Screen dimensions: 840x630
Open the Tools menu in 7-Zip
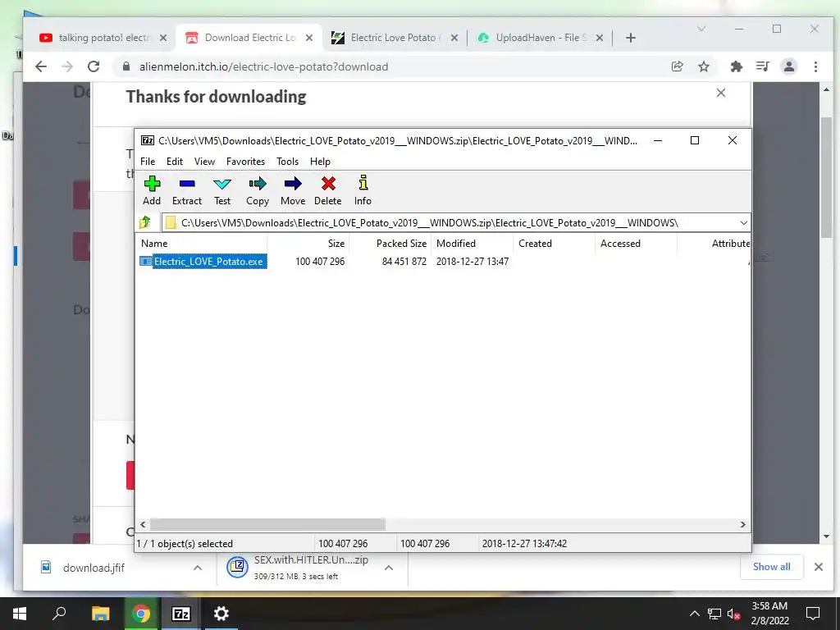(288, 162)
